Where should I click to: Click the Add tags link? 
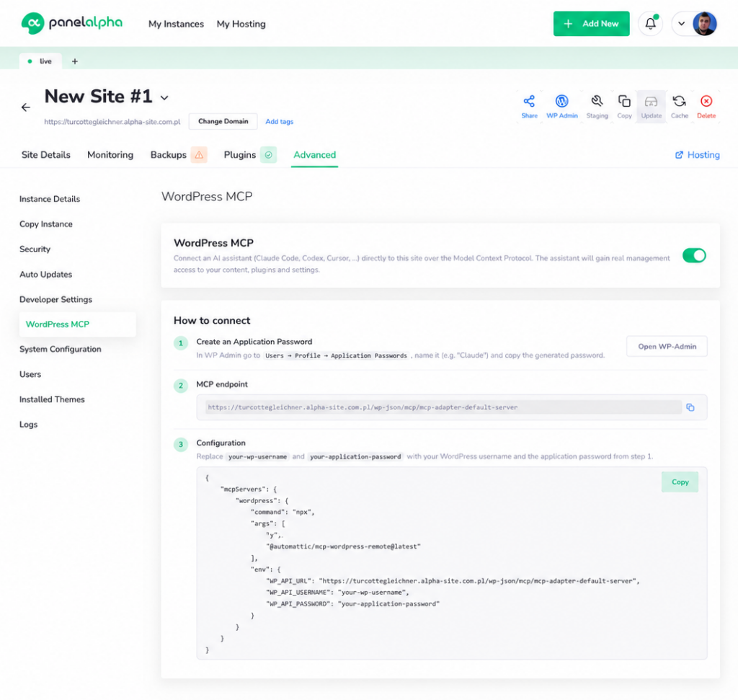(279, 121)
